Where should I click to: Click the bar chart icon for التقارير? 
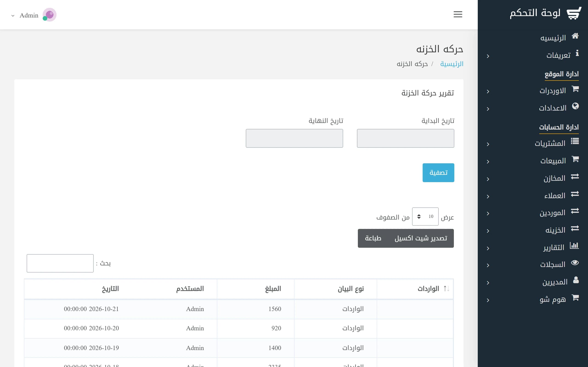tap(574, 245)
